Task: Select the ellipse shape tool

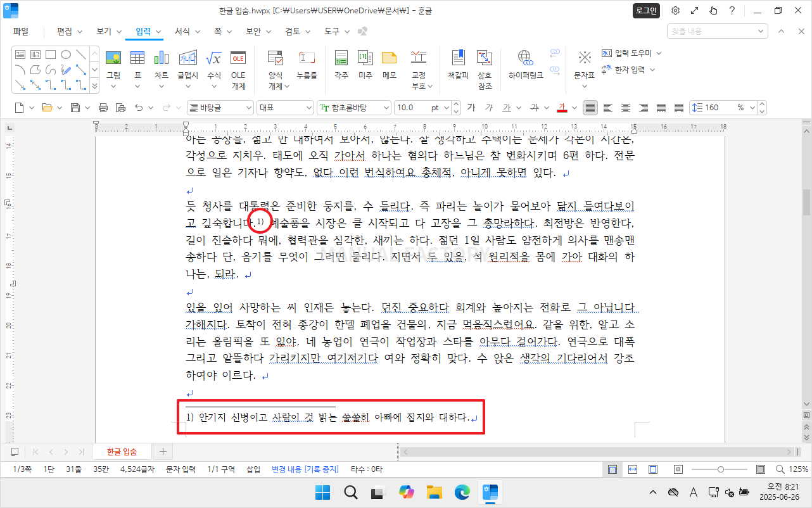Action: 66,54
